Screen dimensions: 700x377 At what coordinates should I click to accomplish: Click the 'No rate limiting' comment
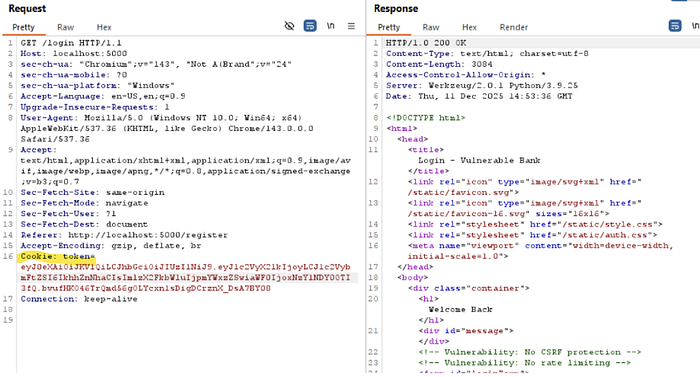pos(525,364)
